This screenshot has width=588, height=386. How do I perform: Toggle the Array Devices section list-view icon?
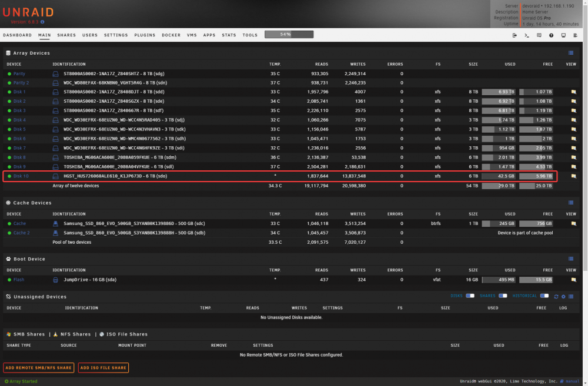point(571,53)
